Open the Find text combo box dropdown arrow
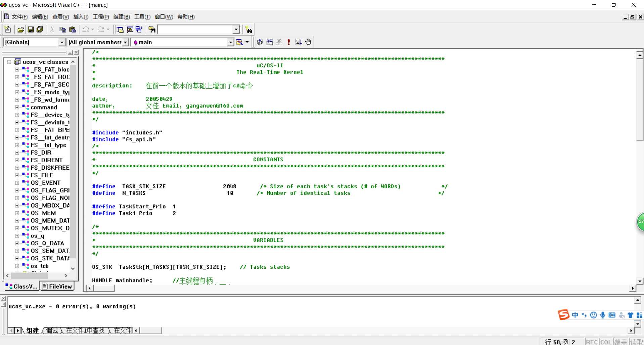Viewport: 644px width, 345px height. [x=236, y=30]
